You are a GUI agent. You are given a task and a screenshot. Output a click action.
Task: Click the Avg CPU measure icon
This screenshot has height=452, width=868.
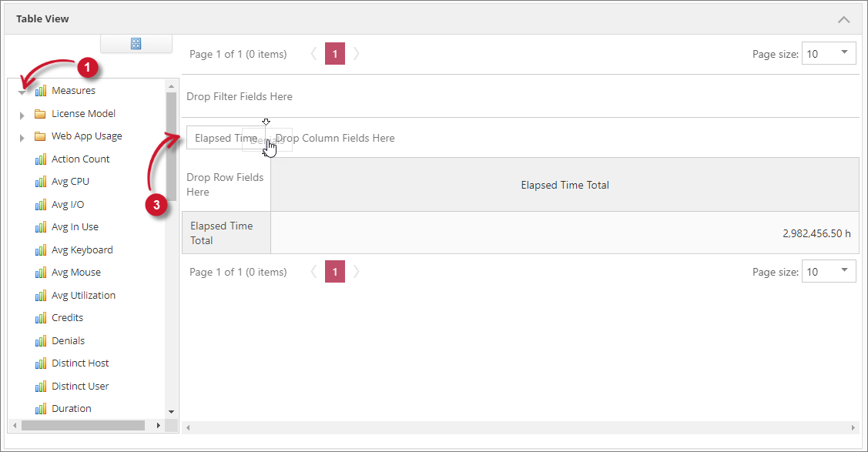click(x=41, y=182)
